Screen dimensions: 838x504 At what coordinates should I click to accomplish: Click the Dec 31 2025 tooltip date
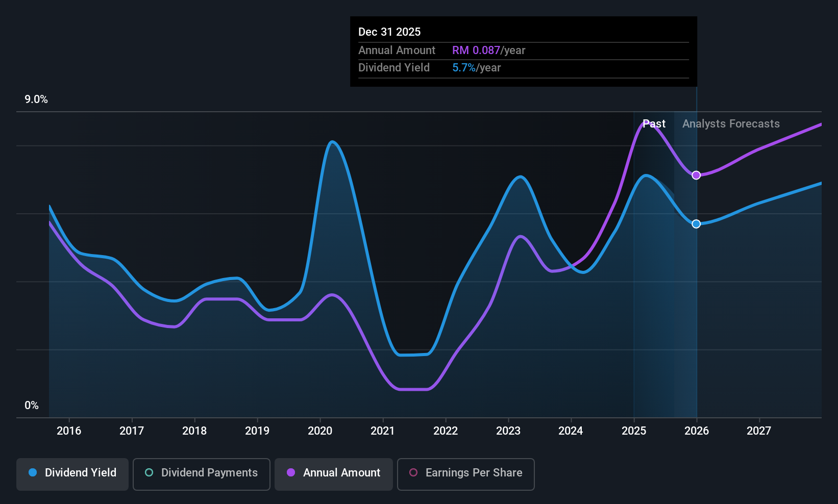coord(389,32)
